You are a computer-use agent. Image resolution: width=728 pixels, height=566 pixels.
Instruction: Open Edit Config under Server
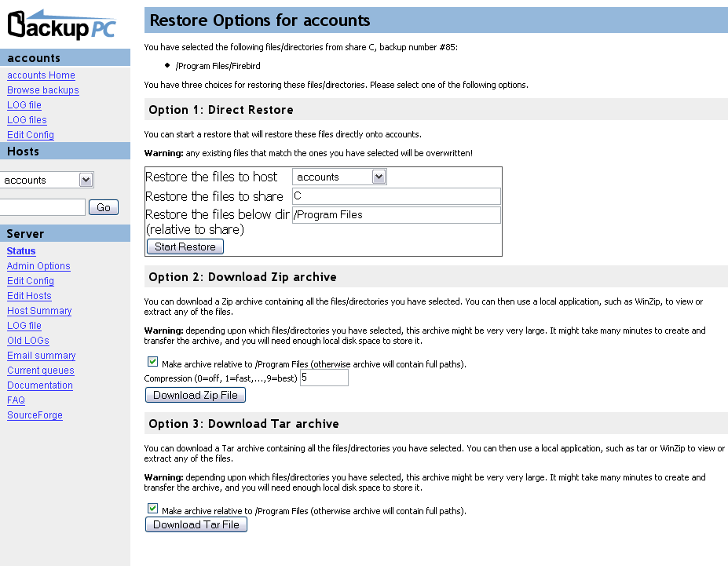coord(30,281)
